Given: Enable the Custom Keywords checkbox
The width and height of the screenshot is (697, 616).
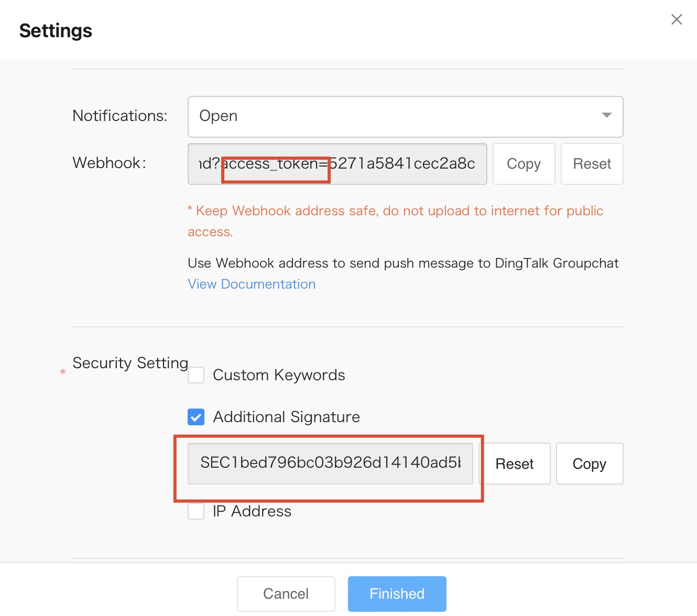Looking at the screenshot, I should tap(196, 375).
